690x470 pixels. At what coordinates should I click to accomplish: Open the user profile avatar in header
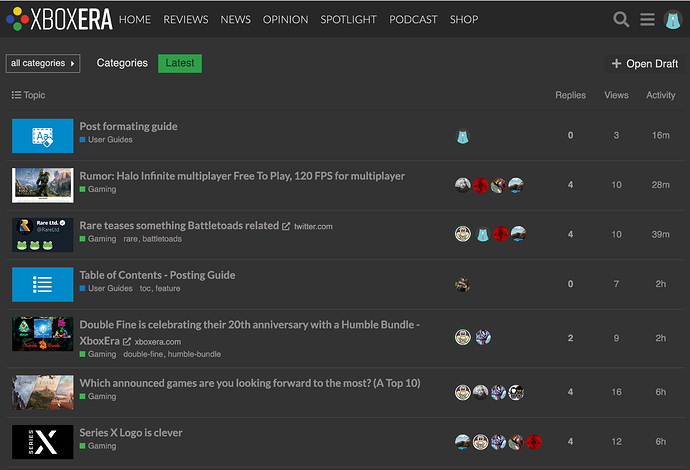[673, 19]
